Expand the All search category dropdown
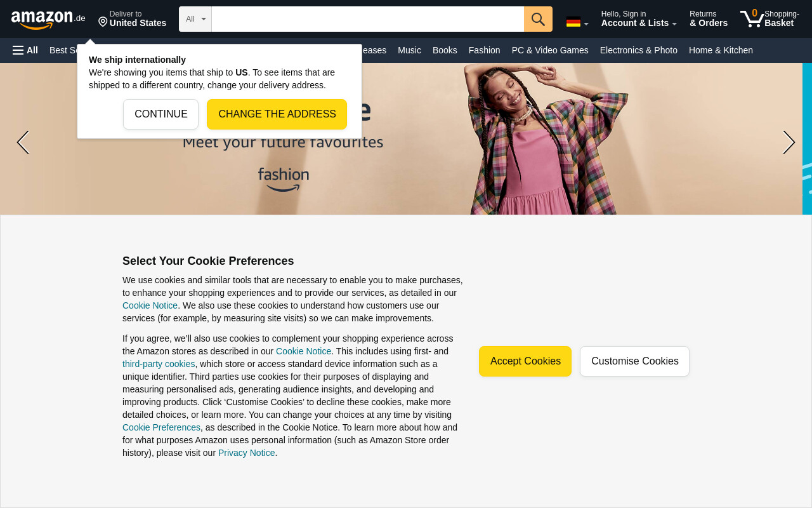The height and width of the screenshot is (508, 812). pos(195,19)
